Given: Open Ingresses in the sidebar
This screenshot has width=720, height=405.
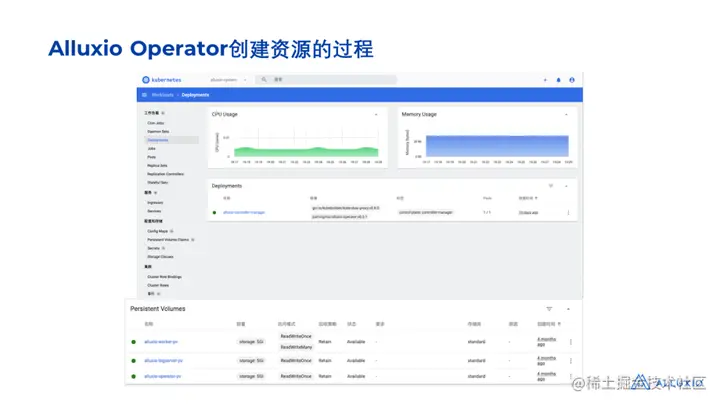Looking at the screenshot, I should pos(155,202).
